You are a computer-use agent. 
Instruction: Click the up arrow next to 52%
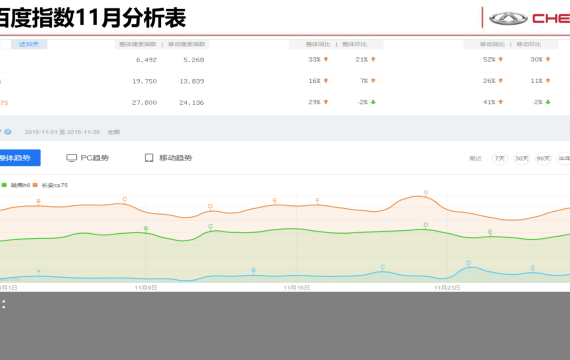point(501,59)
